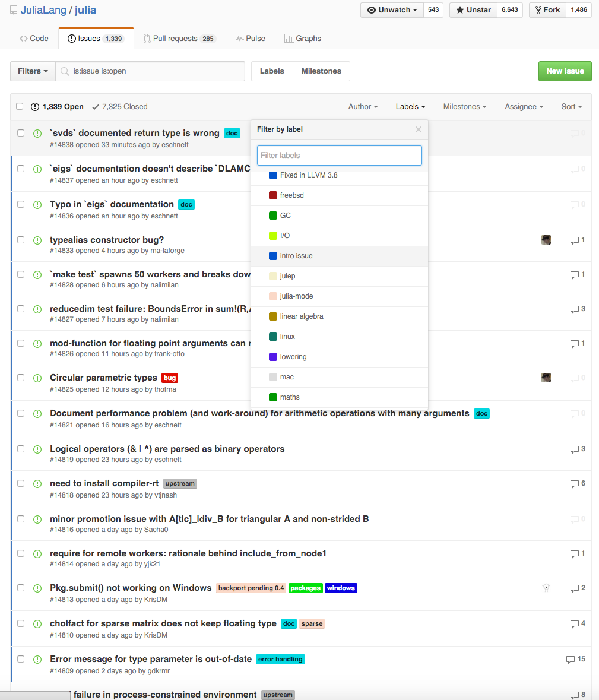Screen dimensions: 599x700
Task: Focus the Filter labels text field
Action: [339, 156]
